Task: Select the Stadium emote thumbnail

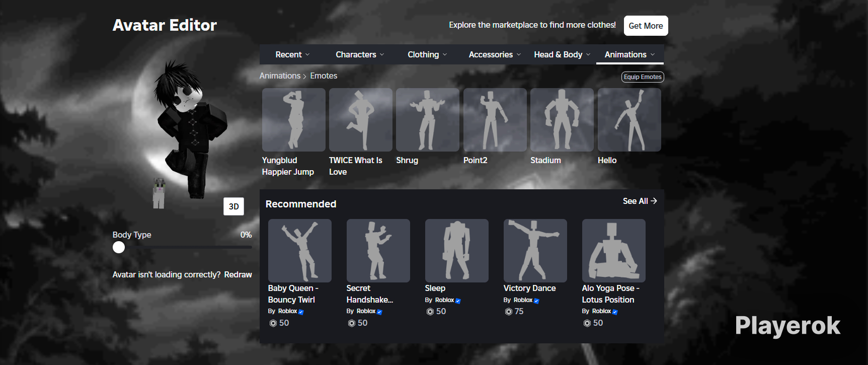Action: [562, 120]
